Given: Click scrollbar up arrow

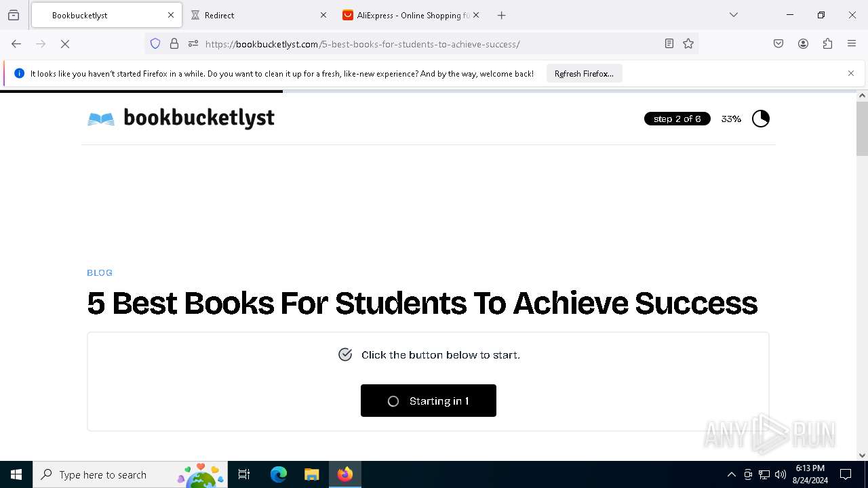Looking at the screenshot, I should click(x=862, y=96).
